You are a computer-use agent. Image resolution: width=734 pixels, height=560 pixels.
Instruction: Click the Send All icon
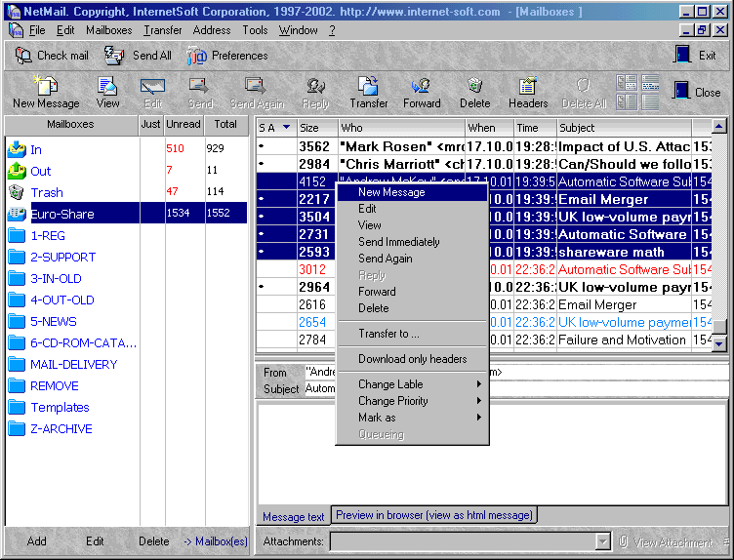pyautogui.click(x=114, y=56)
